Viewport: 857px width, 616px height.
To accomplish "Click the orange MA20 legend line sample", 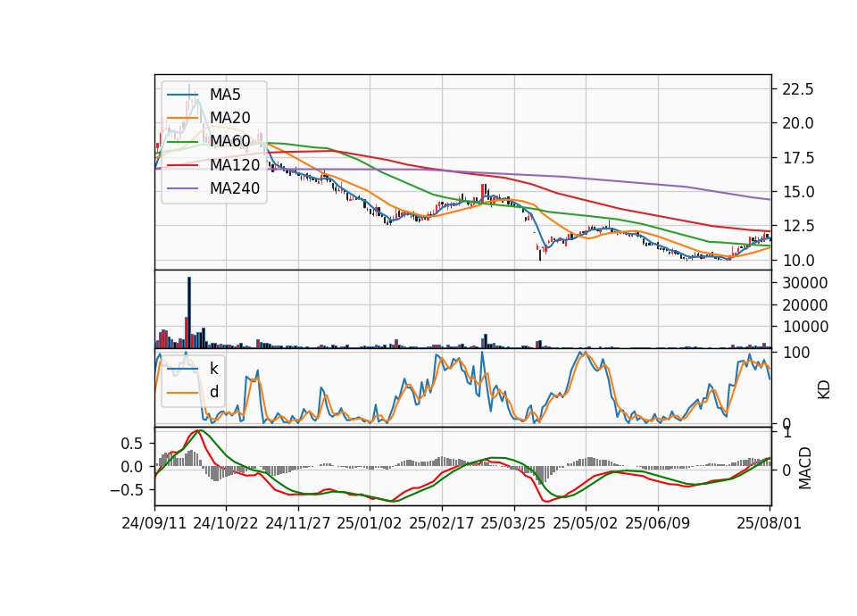I will [182, 119].
